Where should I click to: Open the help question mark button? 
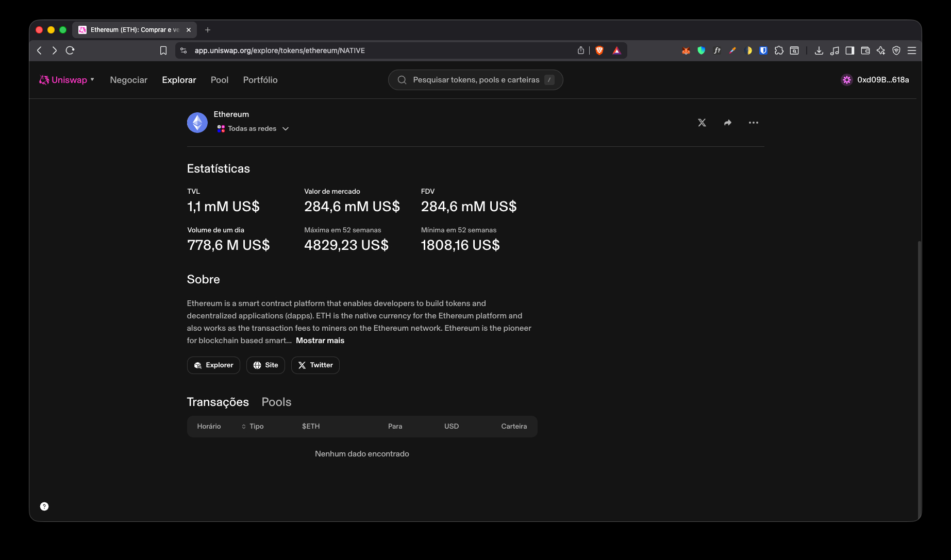click(44, 506)
